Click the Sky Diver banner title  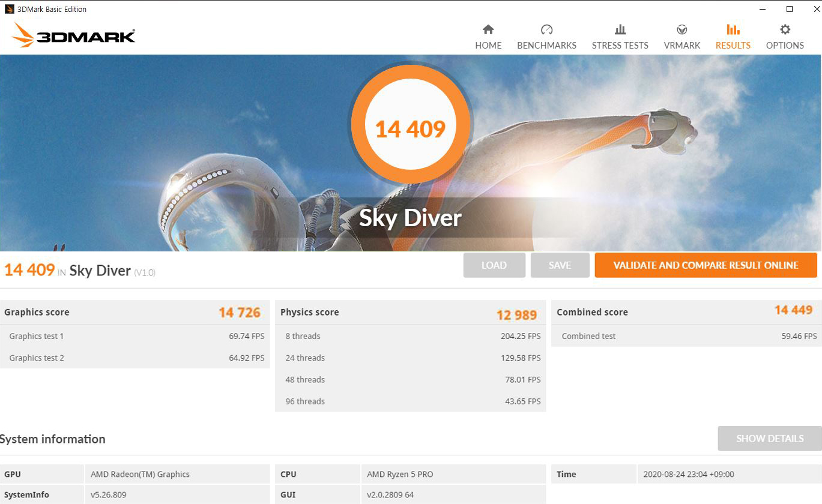[411, 218]
